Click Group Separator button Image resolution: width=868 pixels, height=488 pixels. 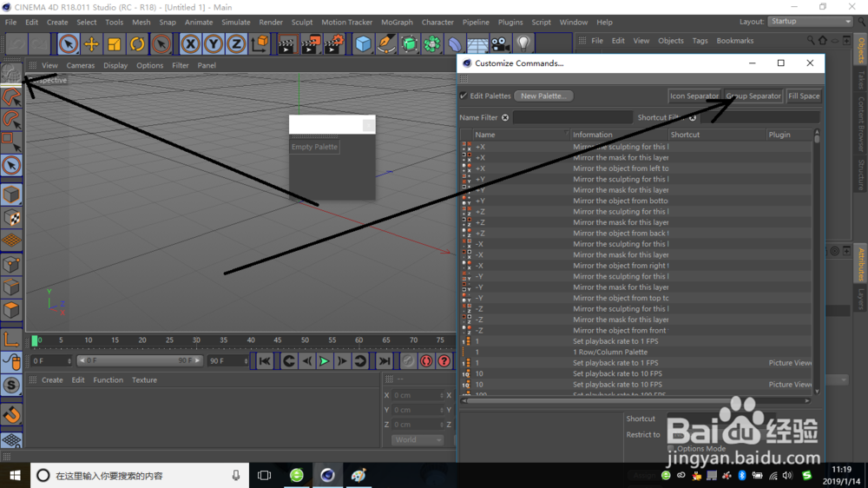point(753,96)
